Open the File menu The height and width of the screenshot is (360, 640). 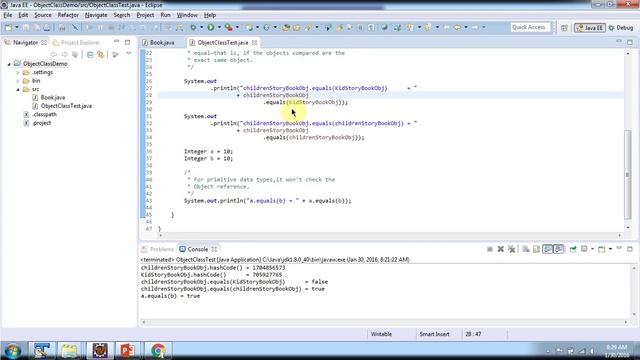8,15
